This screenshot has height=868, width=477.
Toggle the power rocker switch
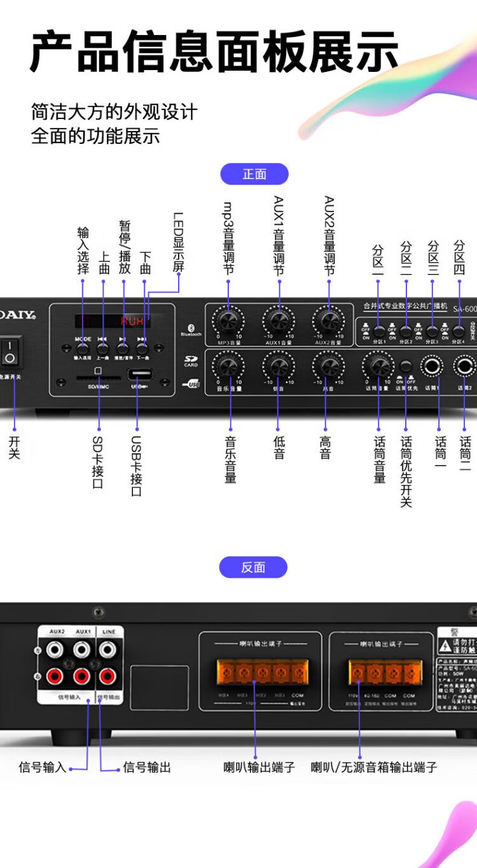click(10, 352)
